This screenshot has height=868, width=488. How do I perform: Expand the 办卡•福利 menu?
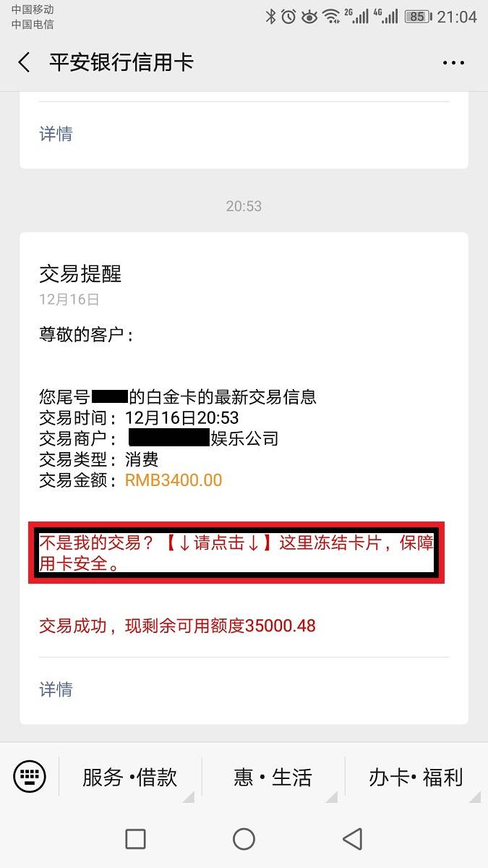[x=416, y=778]
